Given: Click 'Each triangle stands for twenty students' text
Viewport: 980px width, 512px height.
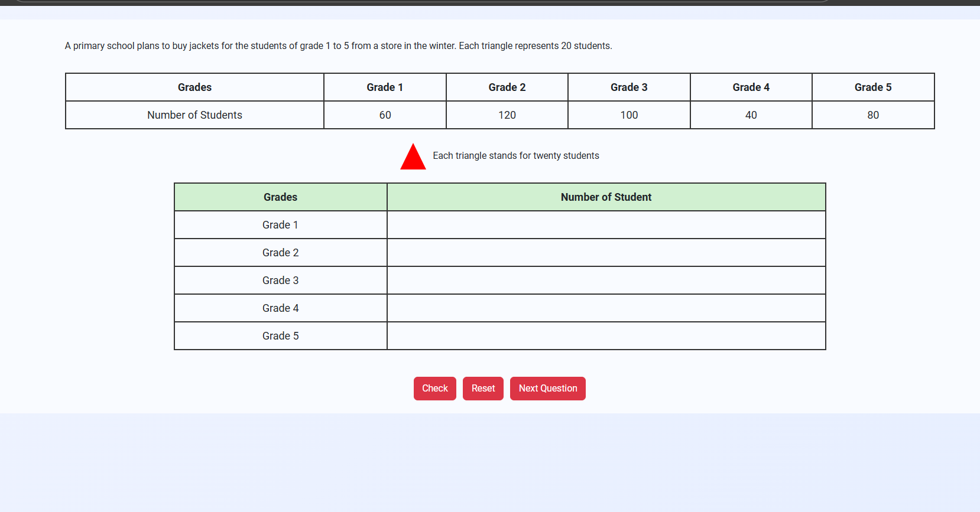Looking at the screenshot, I should click(x=515, y=156).
